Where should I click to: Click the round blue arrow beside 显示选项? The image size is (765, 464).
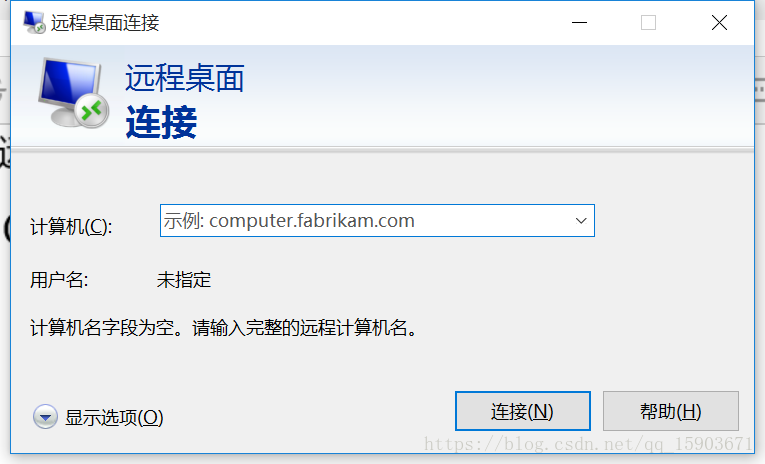pos(45,417)
